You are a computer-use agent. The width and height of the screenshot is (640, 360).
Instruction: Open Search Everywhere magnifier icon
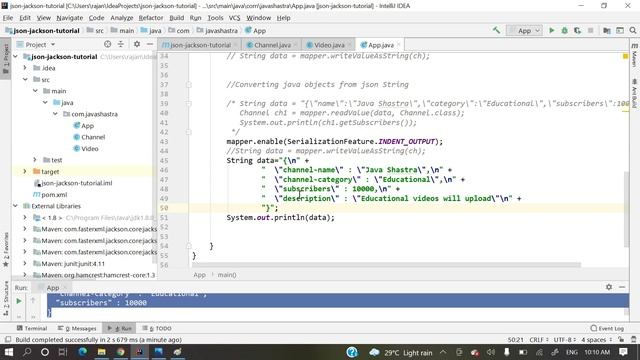click(633, 30)
